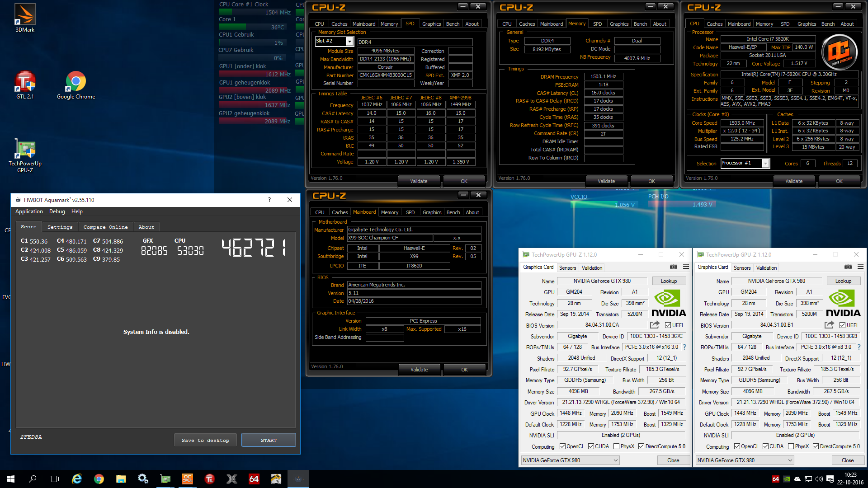The image size is (868, 488).
Task: Open Task View from the taskbar
Action: [x=54, y=479]
